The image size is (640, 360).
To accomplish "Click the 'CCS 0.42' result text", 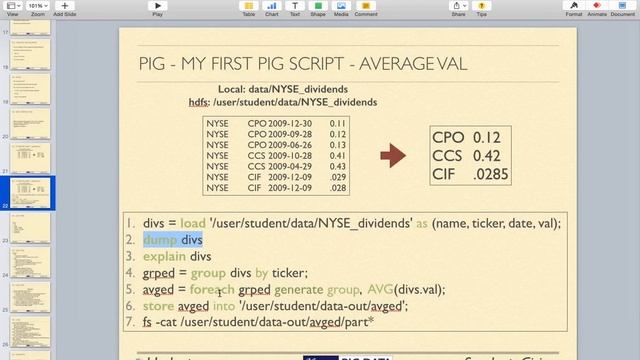I will [466, 156].
